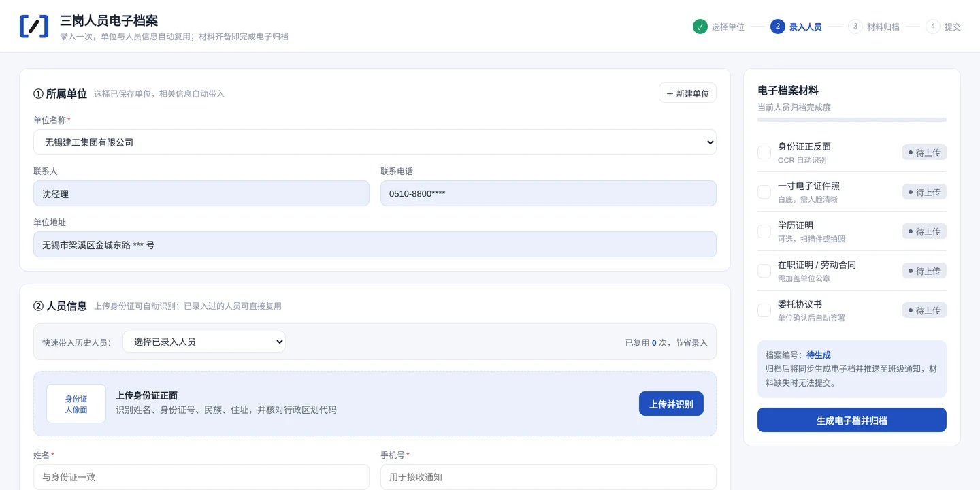Focus the 联系人 field containing 沈经理

click(x=201, y=193)
